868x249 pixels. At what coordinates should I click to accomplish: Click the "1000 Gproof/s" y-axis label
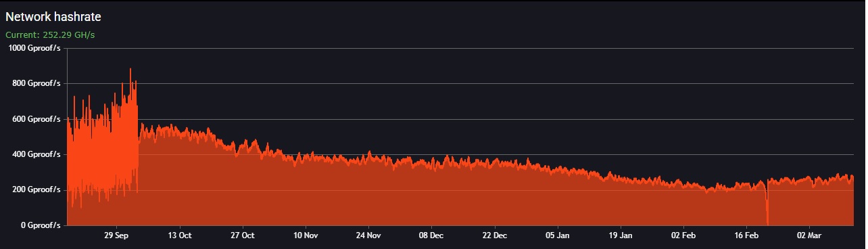(34, 48)
